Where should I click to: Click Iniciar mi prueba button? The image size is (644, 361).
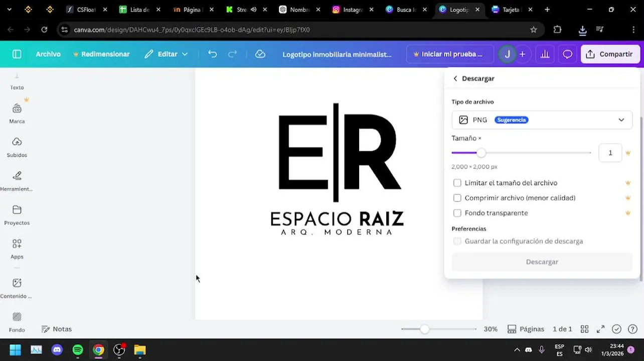click(450, 54)
